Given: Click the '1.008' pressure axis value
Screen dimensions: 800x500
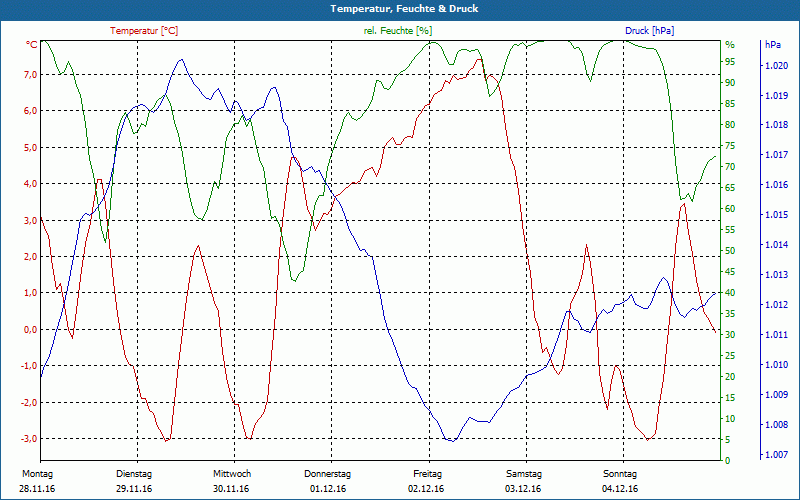Looking at the screenshot, I should pyautogui.click(x=776, y=424).
